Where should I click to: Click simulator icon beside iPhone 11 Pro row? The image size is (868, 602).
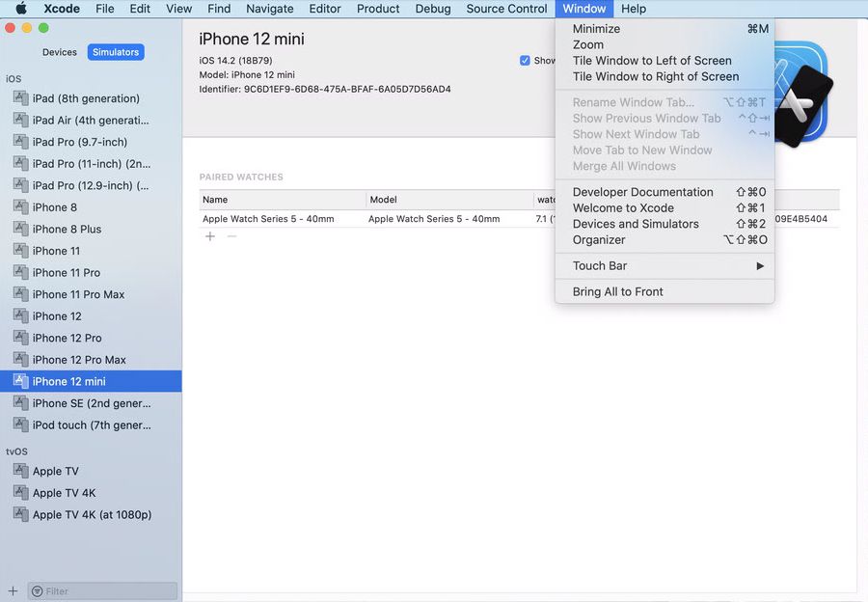(20, 272)
